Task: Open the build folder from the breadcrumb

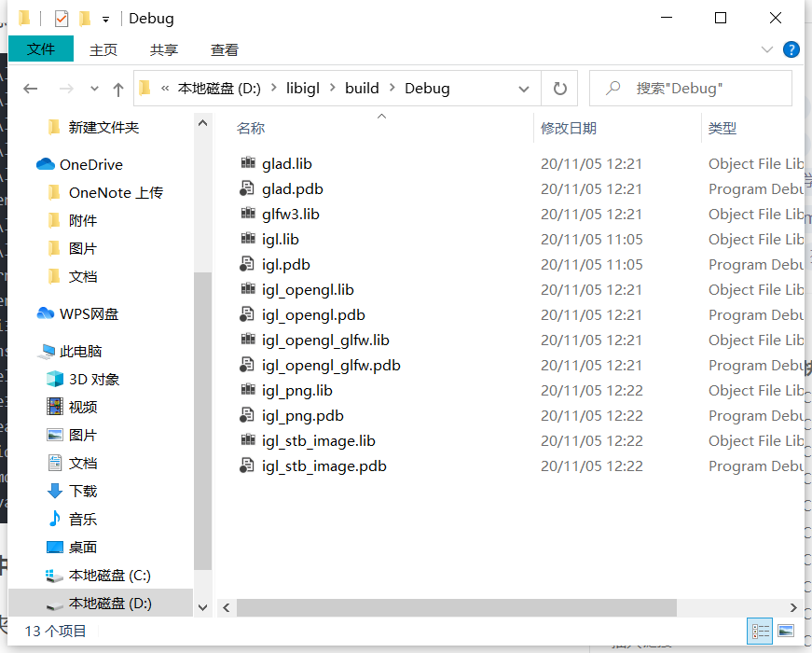Action: click(362, 88)
